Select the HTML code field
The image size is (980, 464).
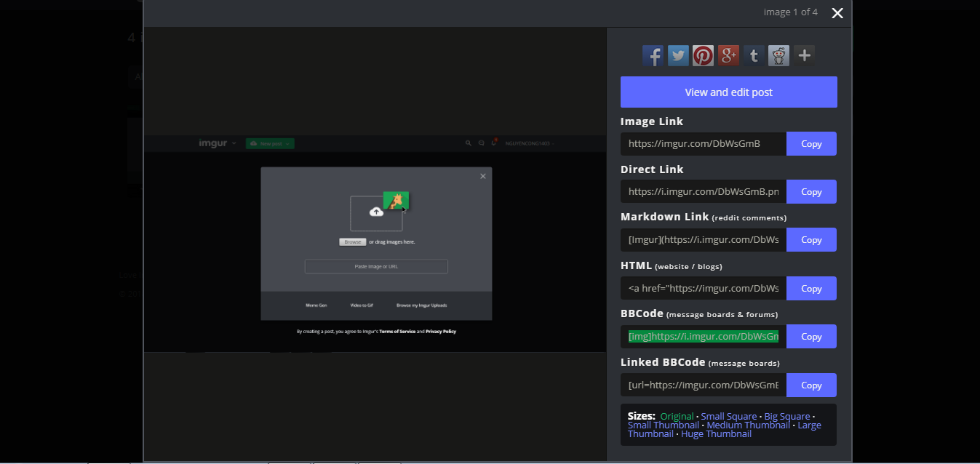[704, 289]
